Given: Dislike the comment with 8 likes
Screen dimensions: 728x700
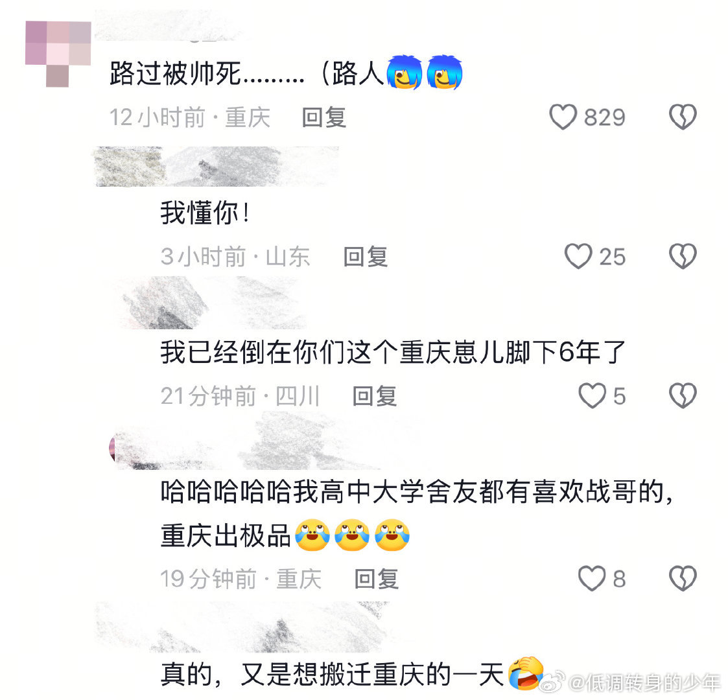Looking at the screenshot, I should pyautogui.click(x=683, y=578).
